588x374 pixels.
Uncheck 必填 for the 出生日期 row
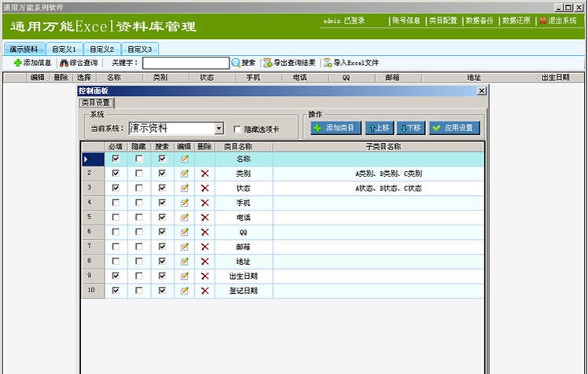[x=116, y=276]
